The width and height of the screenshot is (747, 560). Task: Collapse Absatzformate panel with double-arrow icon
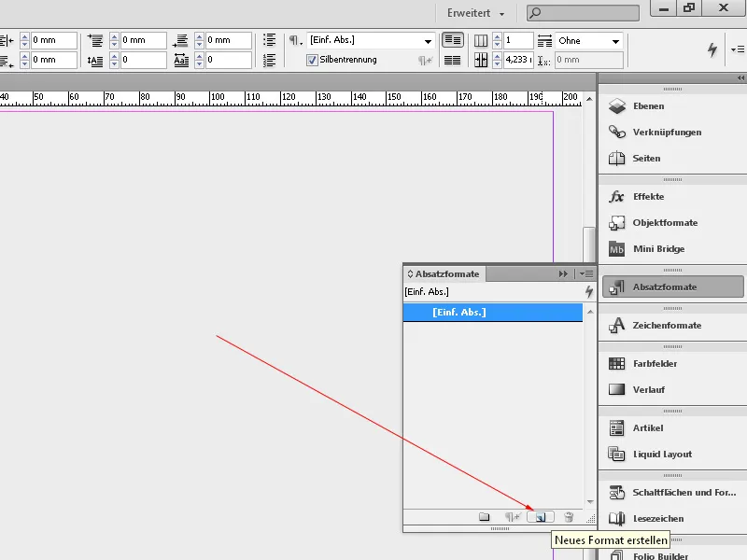[563, 273]
